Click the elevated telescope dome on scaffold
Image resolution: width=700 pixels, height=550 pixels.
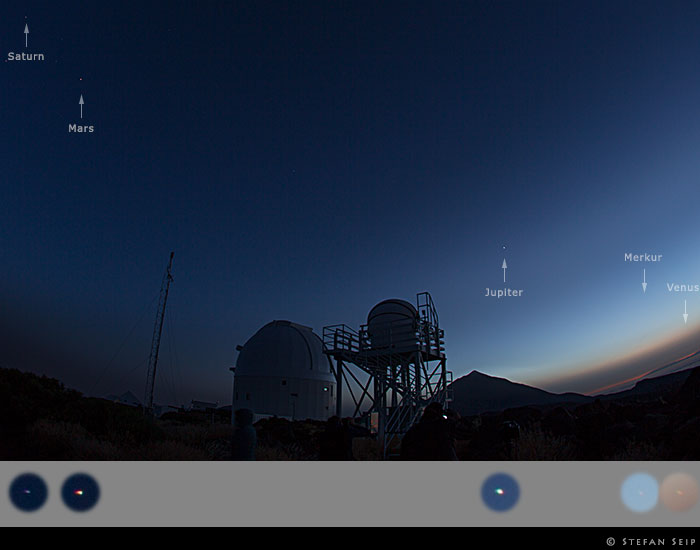click(x=392, y=324)
